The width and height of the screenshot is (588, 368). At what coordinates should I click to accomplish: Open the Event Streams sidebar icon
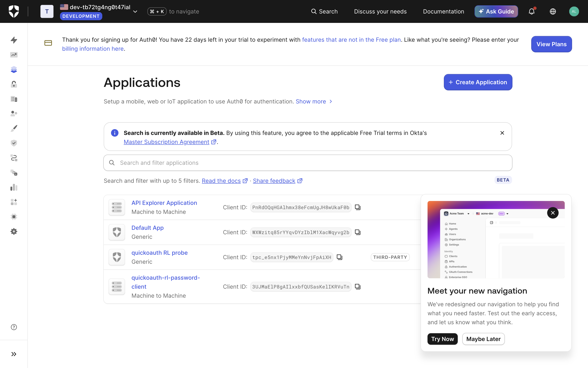click(x=14, y=173)
